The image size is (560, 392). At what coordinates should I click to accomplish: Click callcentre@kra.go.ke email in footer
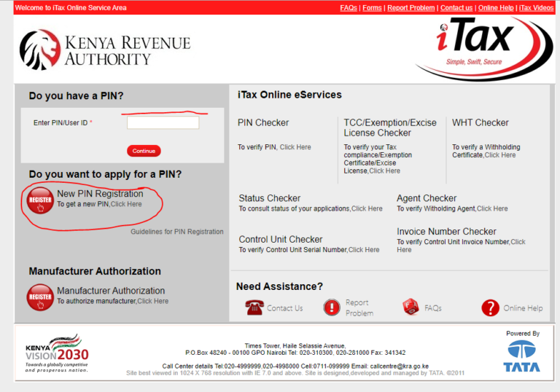click(x=400, y=366)
